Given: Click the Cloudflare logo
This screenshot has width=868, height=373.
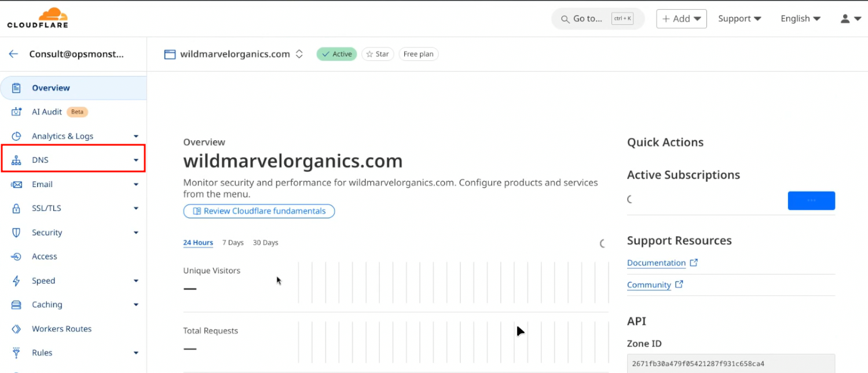Looking at the screenshot, I should pyautogui.click(x=38, y=18).
